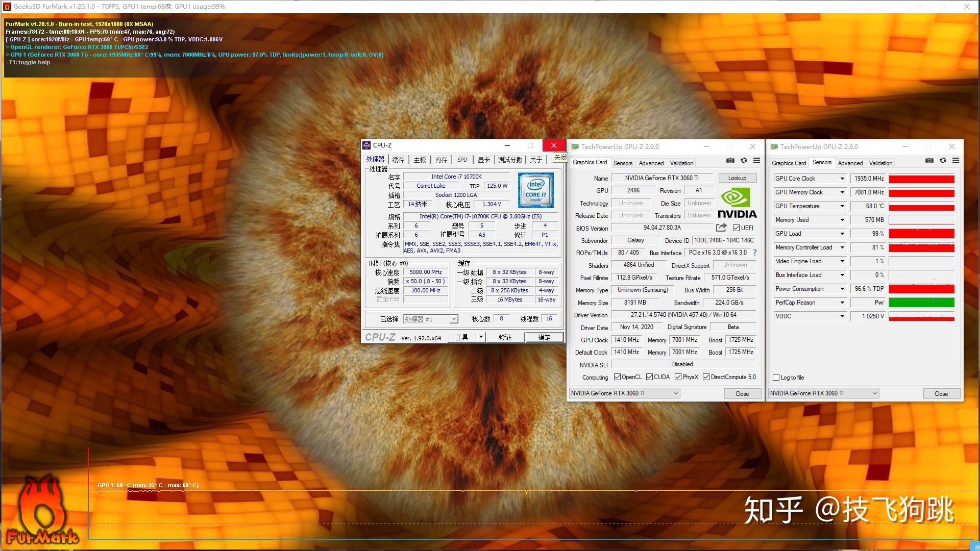Image resolution: width=980 pixels, height=551 pixels.
Task: Open the Power Consumption sensor dropdown
Action: 842,289
